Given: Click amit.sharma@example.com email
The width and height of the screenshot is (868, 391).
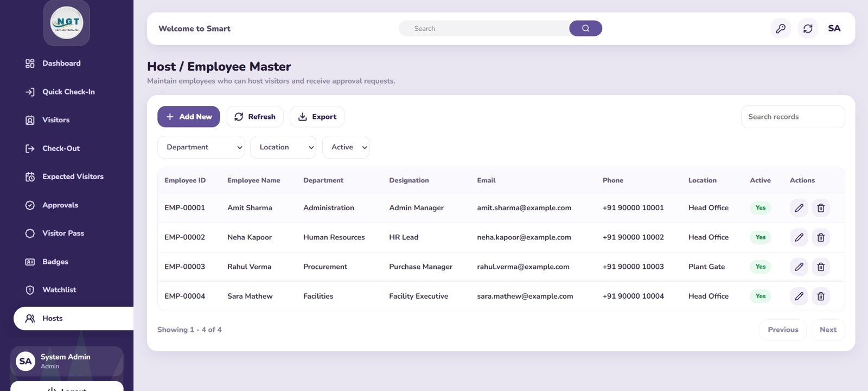Looking at the screenshot, I should click(524, 208).
